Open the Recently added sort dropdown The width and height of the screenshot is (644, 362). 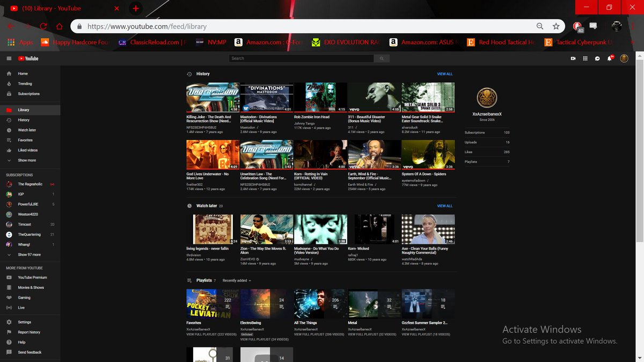(237, 280)
